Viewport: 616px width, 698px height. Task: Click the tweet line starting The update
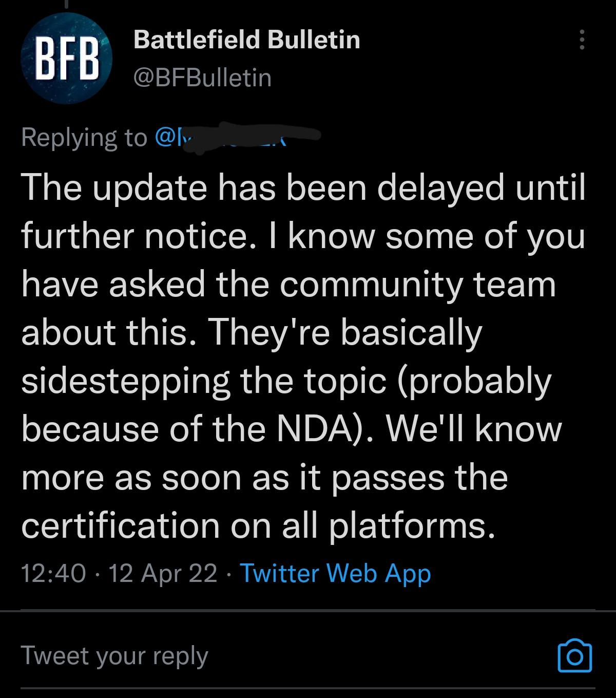[303, 187]
